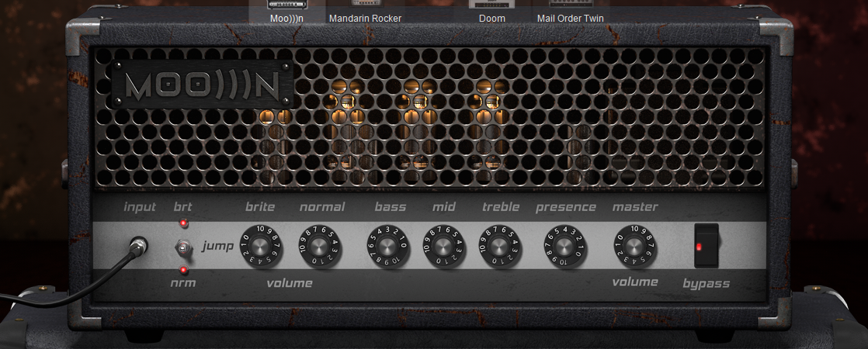This screenshot has width=868, height=349.
Task: Click the bypass label
Action: 706,285
